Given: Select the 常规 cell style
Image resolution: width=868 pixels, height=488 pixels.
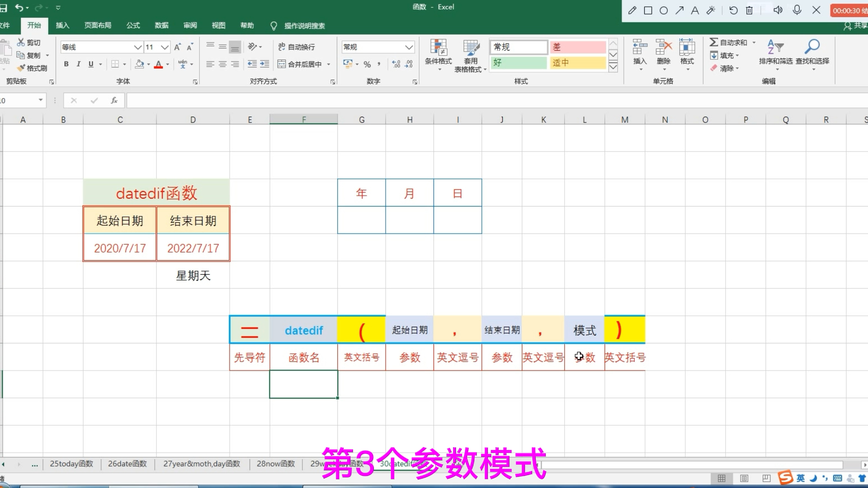Looking at the screenshot, I should 519,47.
